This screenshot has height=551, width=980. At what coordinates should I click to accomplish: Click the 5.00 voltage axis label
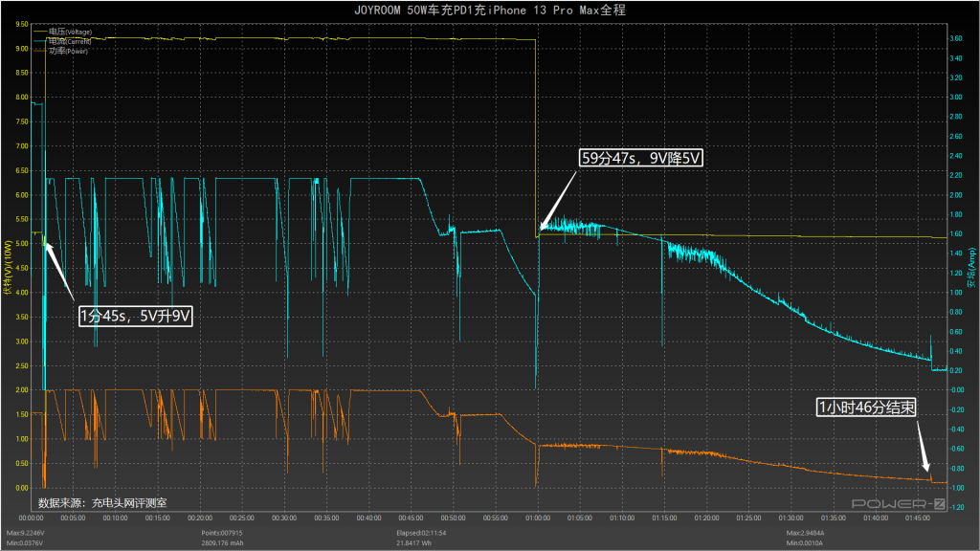pyautogui.click(x=22, y=244)
